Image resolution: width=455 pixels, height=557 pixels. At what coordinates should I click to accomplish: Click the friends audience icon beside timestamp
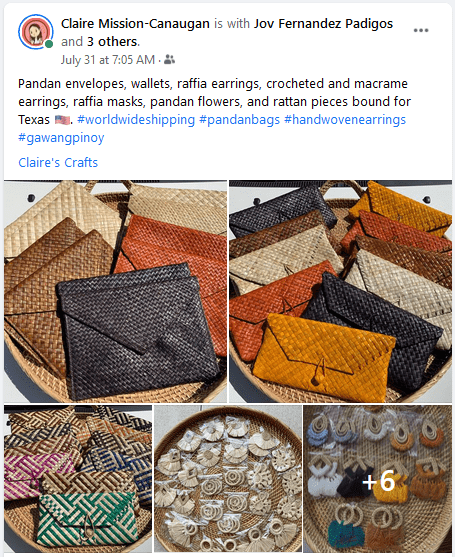coord(169,60)
